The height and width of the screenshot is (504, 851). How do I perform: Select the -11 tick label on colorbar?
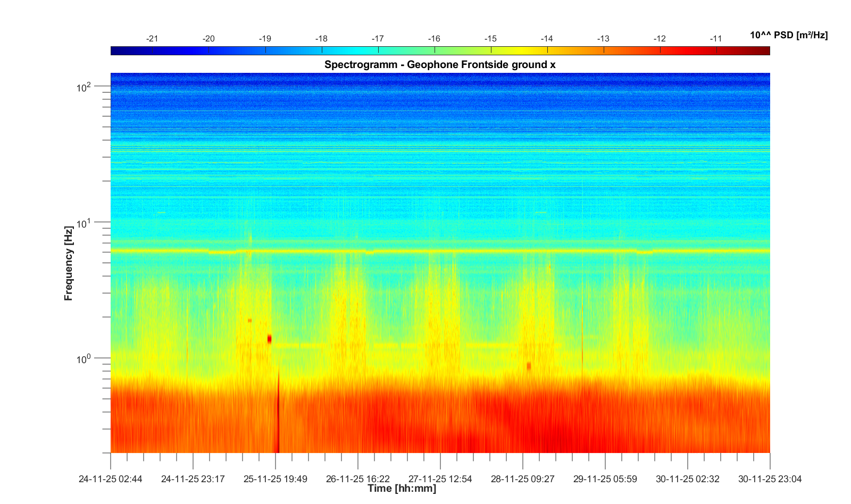(x=715, y=39)
